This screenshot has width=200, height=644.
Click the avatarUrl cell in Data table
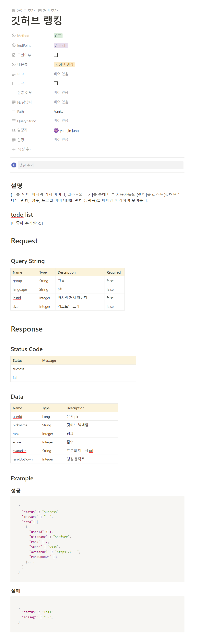[x=25, y=451]
